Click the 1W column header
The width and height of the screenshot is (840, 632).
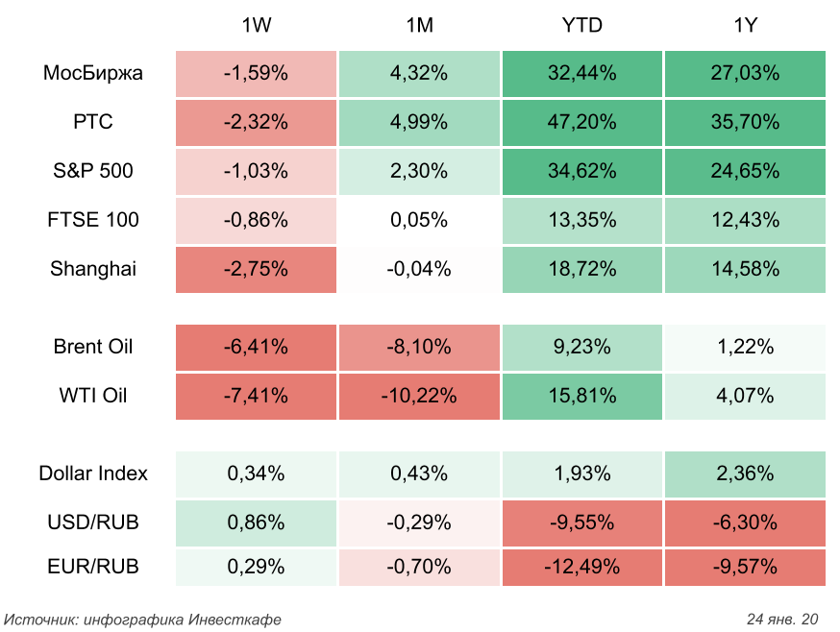[x=256, y=26]
